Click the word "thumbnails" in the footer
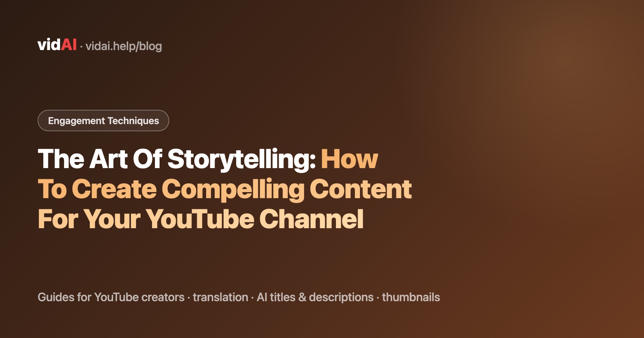The height and width of the screenshot is (338, 644). [411, 297]
